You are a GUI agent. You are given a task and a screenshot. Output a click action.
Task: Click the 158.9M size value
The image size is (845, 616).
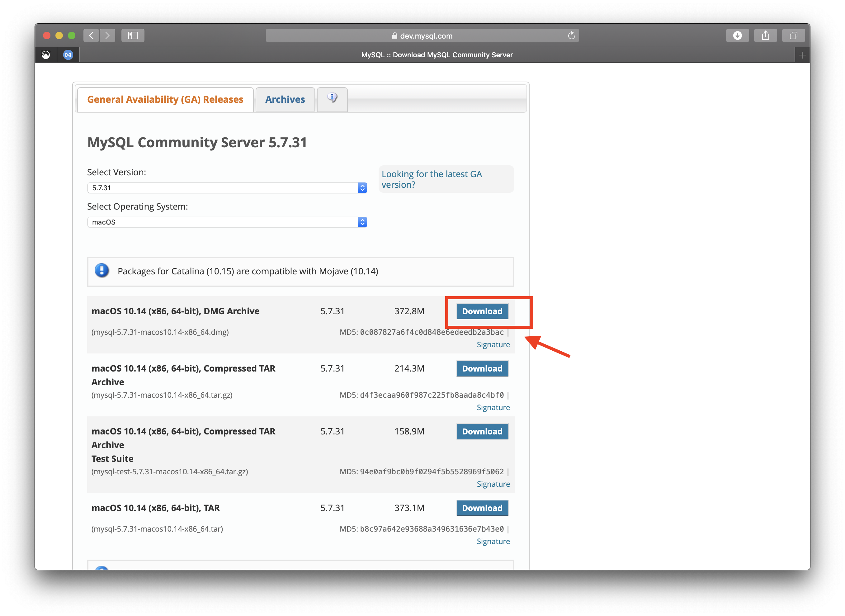click(x=409, y=431)
